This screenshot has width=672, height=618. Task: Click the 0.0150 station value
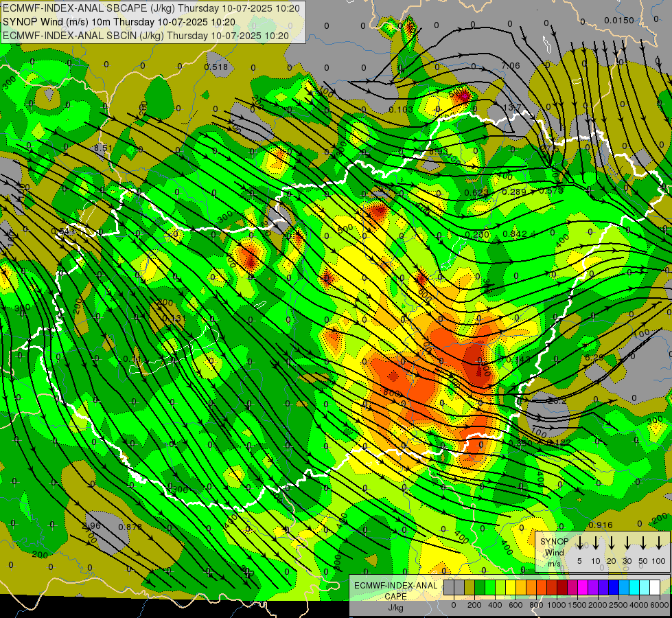click(619, 20)
